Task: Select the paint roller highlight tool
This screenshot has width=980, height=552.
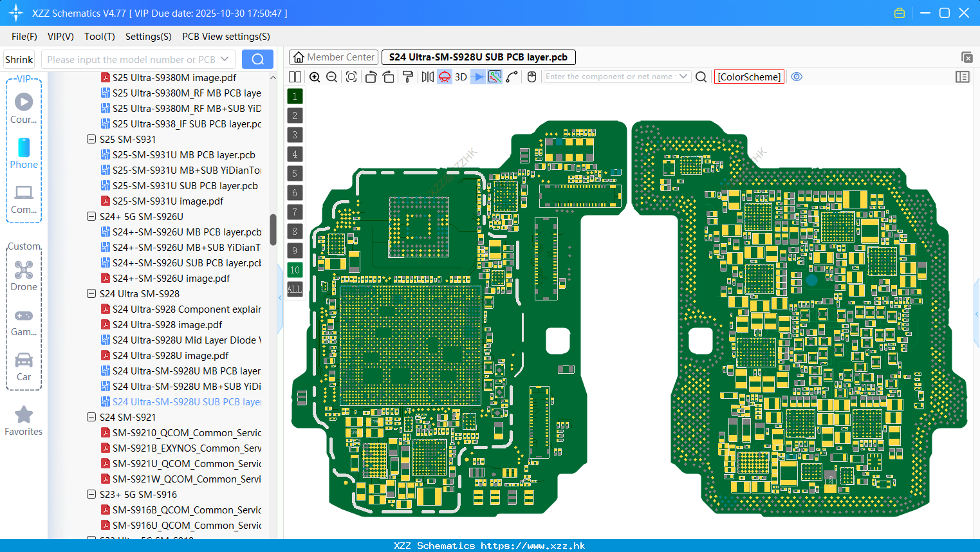Action: [407, 77]
